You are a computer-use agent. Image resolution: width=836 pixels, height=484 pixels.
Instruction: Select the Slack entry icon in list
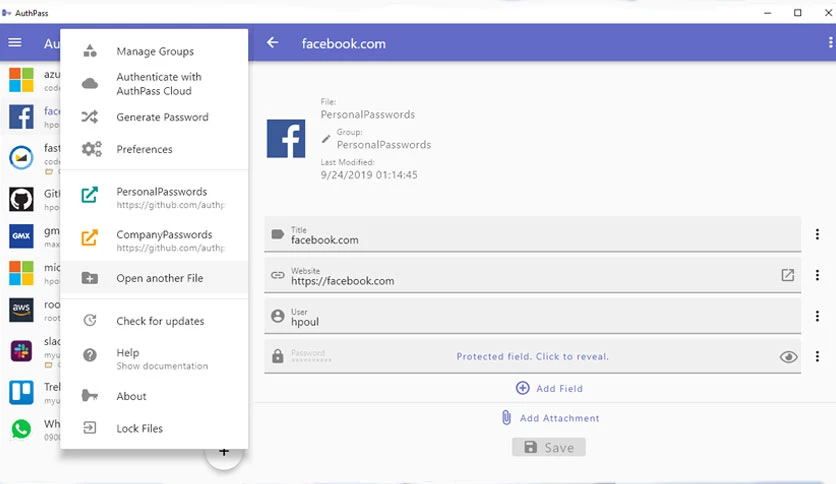pos(21,351)
